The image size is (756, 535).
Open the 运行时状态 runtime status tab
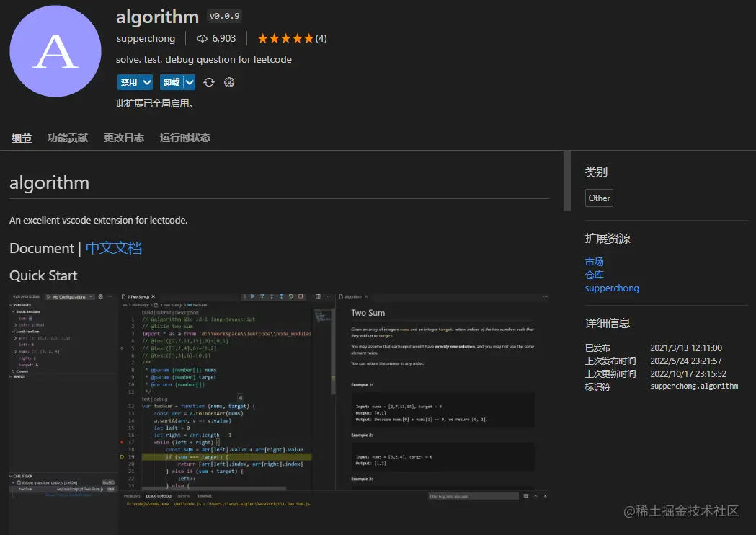pyautogui.click(x=185, y=138)
